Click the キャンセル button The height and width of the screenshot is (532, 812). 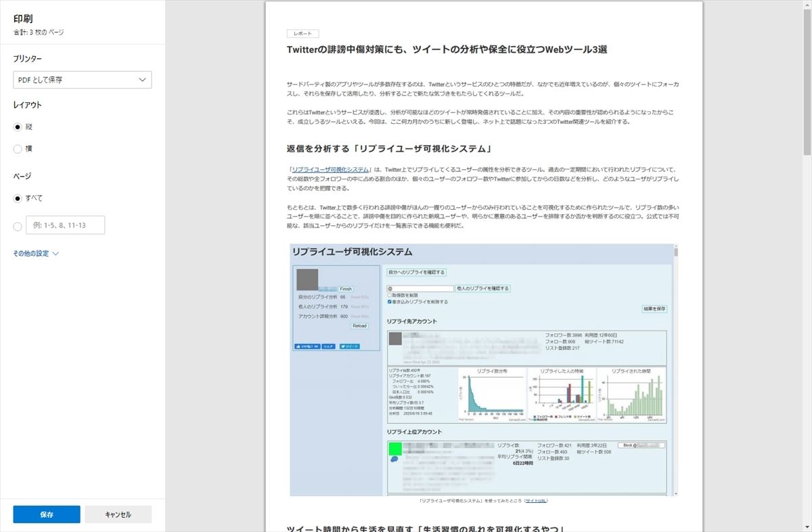coord(118,514)
